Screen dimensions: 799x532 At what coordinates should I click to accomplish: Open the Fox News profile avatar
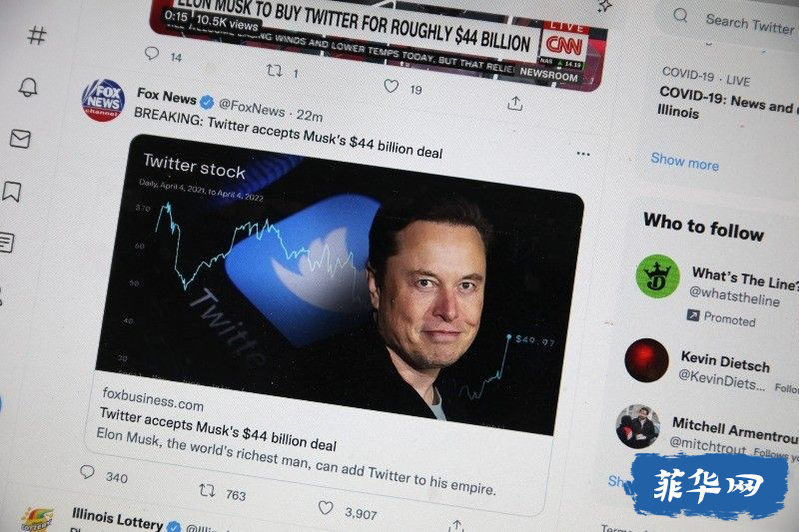click(x=104, y=100)
